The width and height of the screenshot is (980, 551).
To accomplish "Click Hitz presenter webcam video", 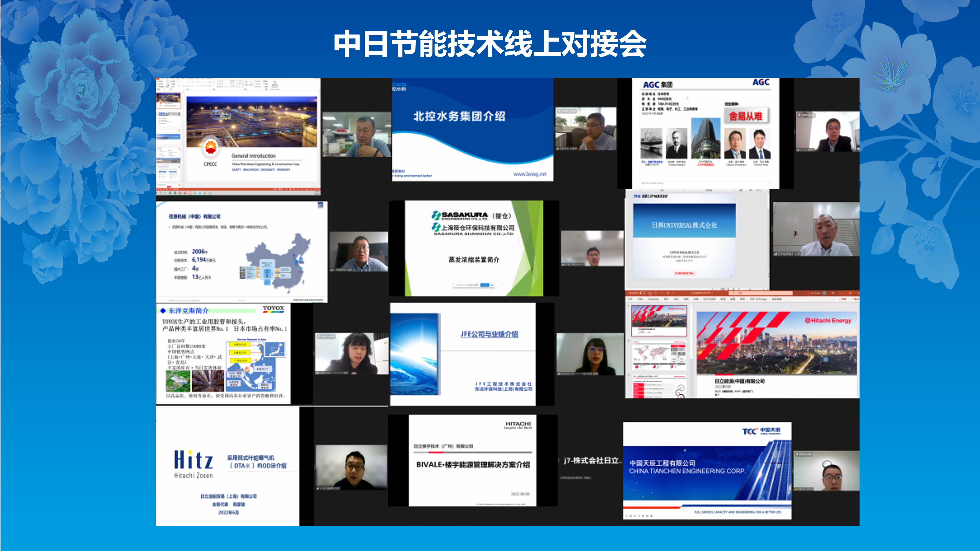I will [351, 468].
